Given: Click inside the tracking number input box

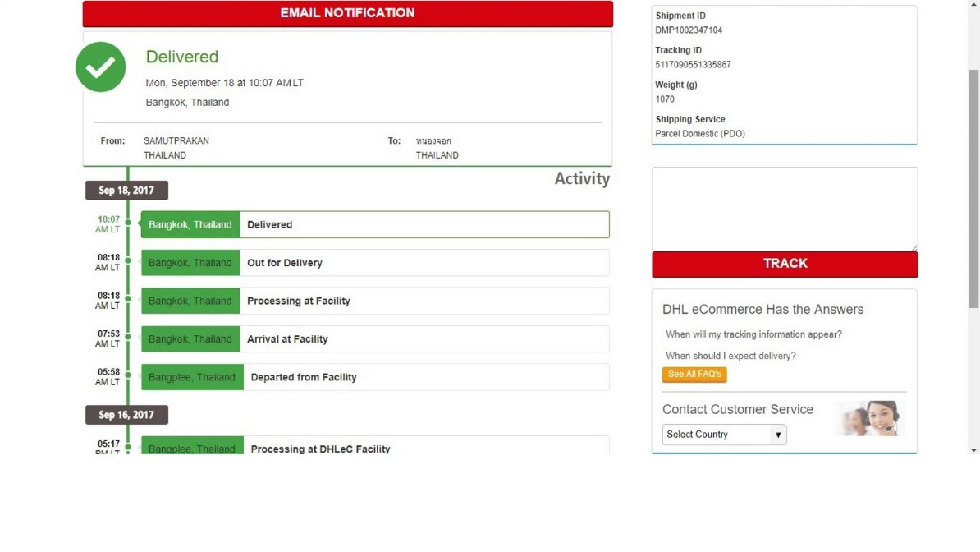Looking at the screenshot, I should [x=784, y=208].
